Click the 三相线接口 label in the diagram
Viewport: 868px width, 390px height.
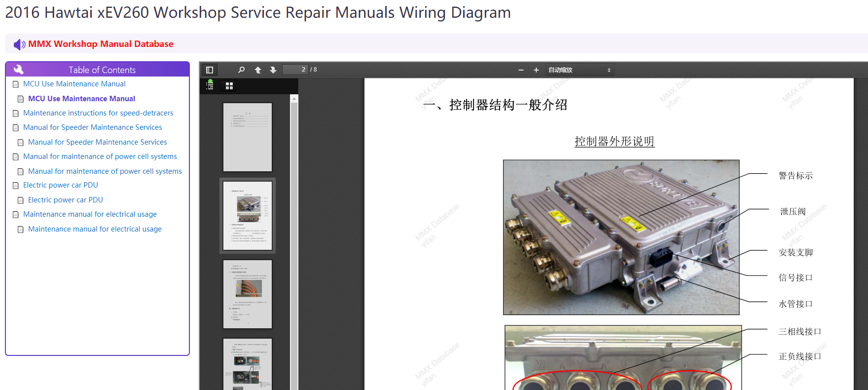click(800, 332)
